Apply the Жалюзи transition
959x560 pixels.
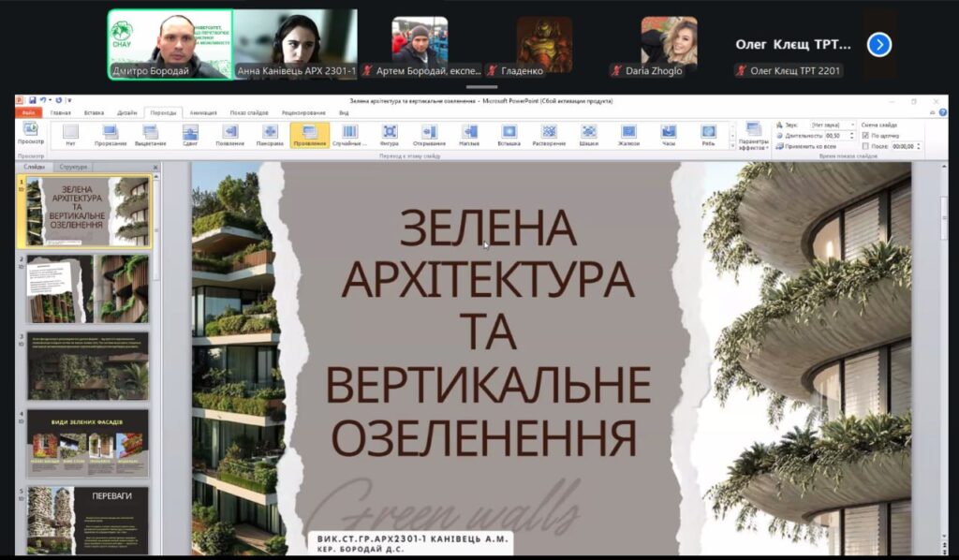click(628, 135)
